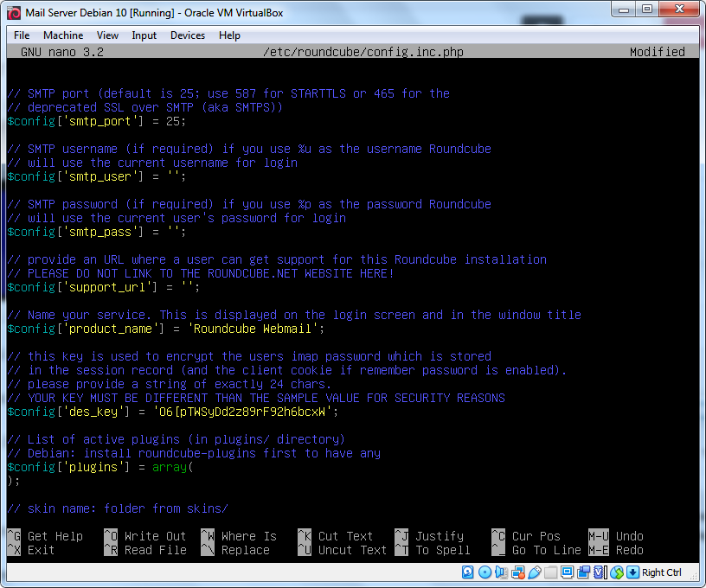Click the M-U Undo shortcut

click(x=616, y=536)
